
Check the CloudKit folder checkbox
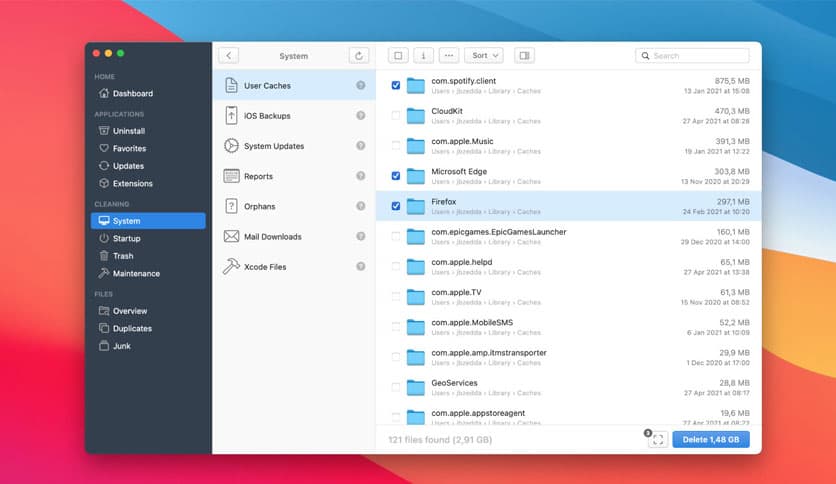(396, 115)
